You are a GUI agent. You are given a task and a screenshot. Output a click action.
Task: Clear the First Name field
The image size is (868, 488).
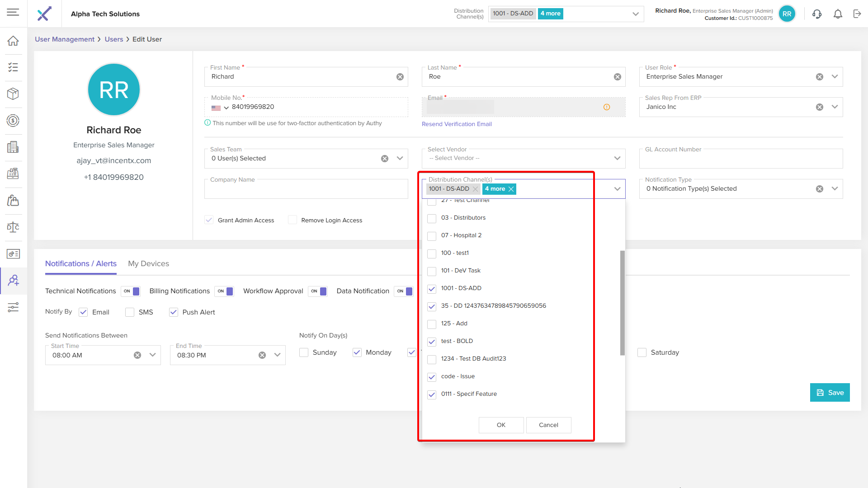400,77
